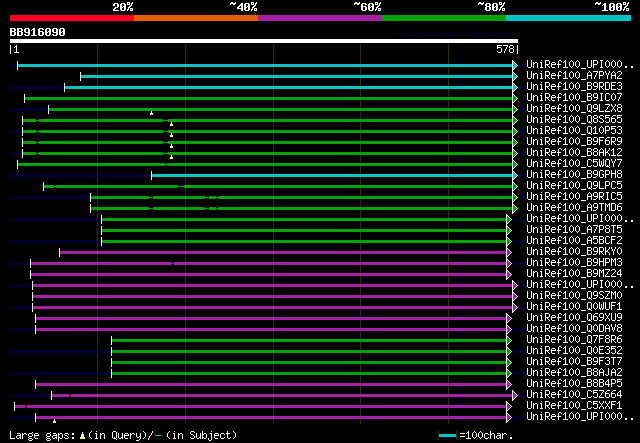Click the arrowhead ending the UniRef100_B9GPH8 hit
640x443 pixels.
coord(515,175)
